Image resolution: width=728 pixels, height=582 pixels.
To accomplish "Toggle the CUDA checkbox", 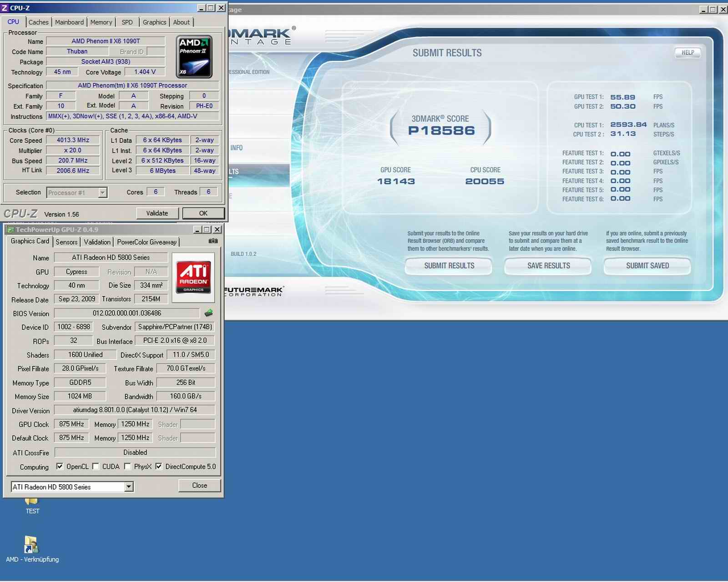I will tap(96, 467).
